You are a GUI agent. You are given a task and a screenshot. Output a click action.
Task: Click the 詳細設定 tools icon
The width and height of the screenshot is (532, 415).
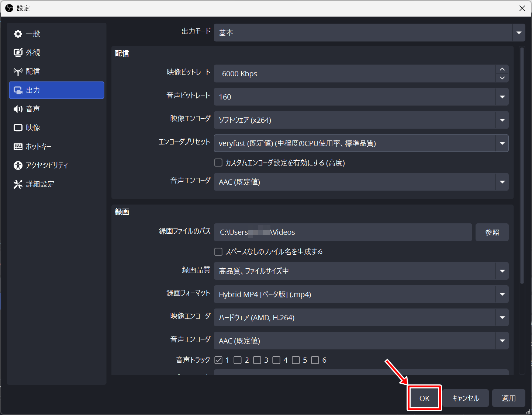point(18,184)
